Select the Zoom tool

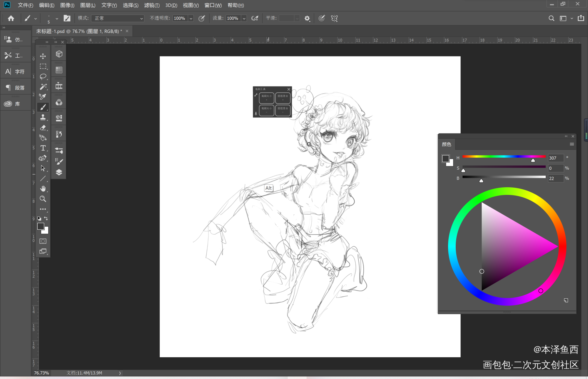point(43,199)
